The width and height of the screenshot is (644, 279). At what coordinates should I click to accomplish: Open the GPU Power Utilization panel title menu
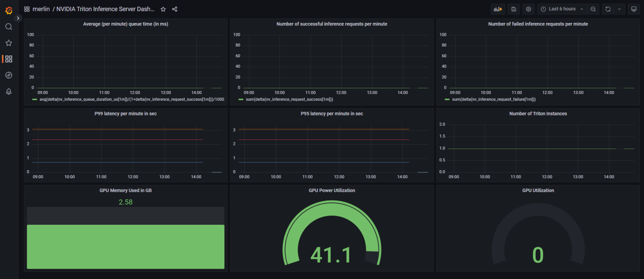coord(331,190)
